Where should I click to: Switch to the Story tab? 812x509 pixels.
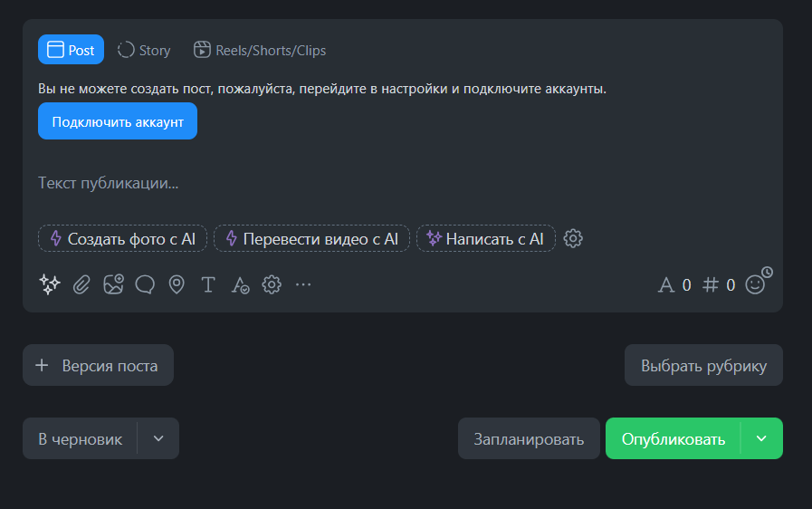click(x=144, y=50)
